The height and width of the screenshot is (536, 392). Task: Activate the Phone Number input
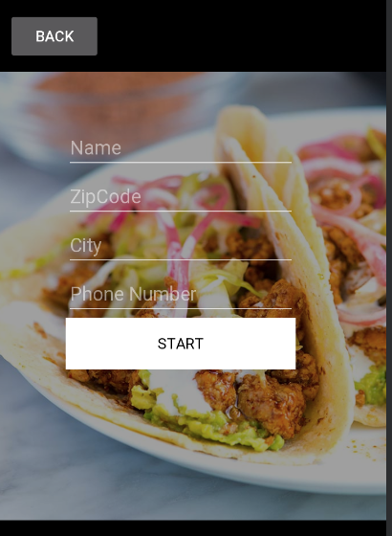181,295
